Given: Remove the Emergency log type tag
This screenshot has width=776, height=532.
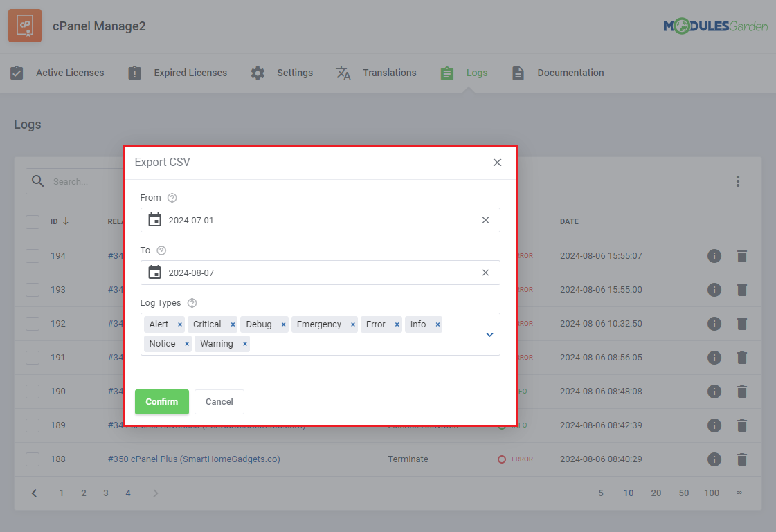Looking at the screenshot, I should (x=353, y=325).
